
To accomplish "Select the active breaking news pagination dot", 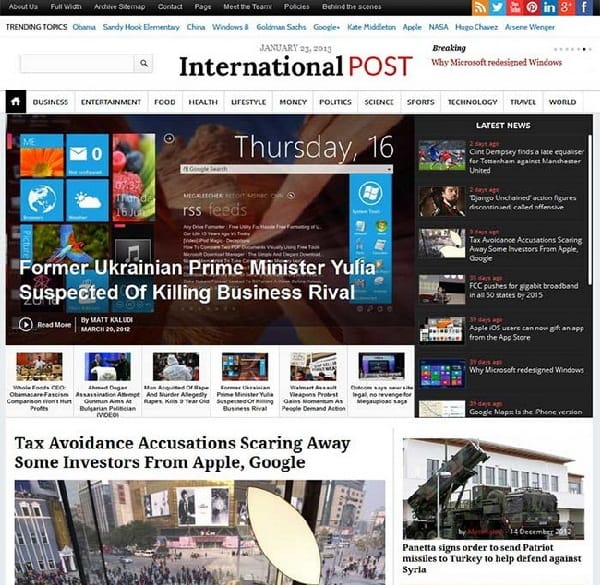I will click(x=584, y=49).
